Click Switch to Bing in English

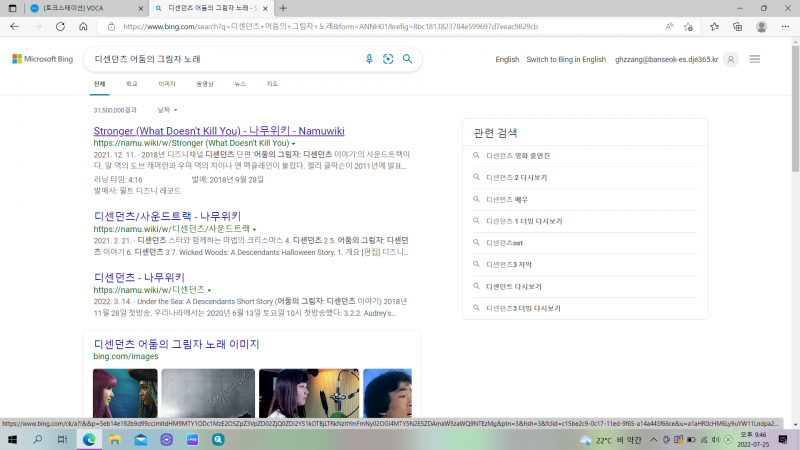tap(566, 59)
